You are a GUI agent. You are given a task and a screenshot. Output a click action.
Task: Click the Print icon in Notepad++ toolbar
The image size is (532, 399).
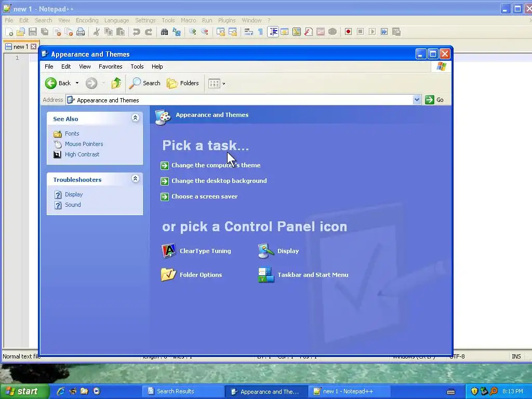tap(81, 32)
